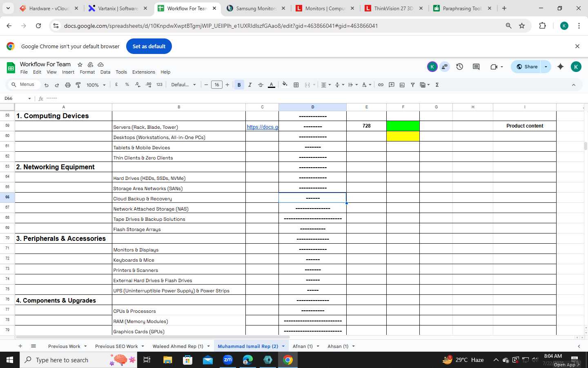Open the File menu
The height and width of the screenshot is (368, 588).
24,72
